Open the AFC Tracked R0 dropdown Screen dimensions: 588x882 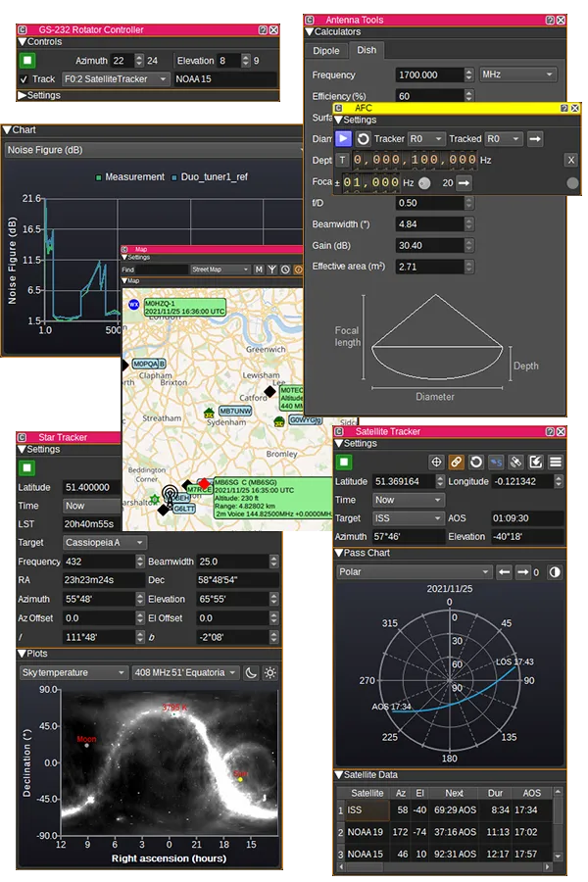coord(504,139)
